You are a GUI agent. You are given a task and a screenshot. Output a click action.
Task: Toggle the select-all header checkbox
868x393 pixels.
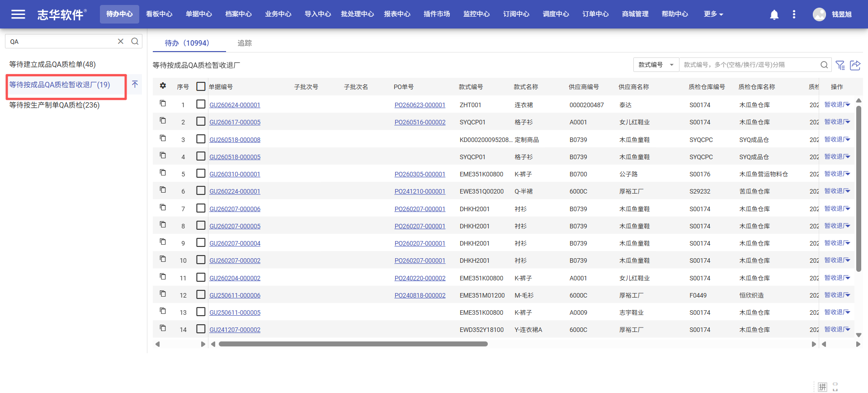tap(201, 86)
